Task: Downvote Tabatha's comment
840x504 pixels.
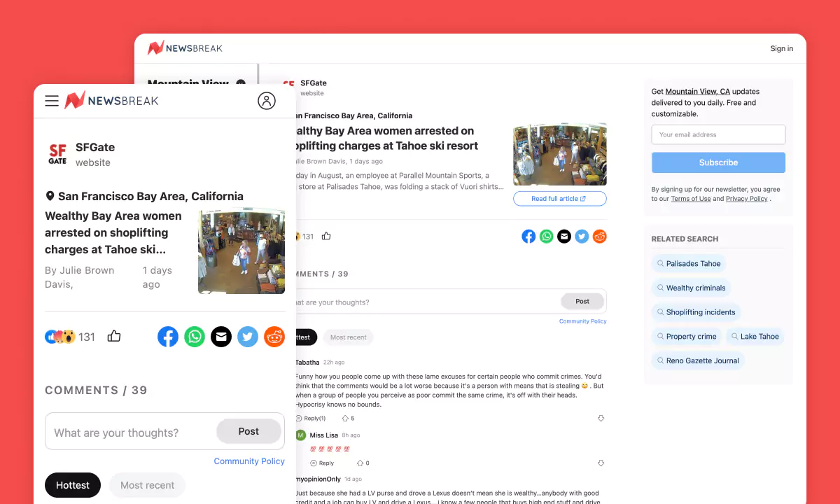Action: 601,419
